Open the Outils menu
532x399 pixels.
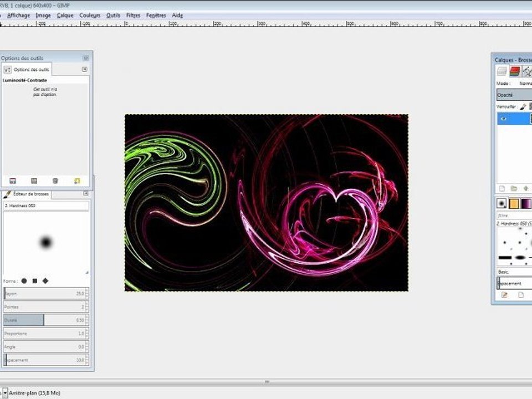click(113, 16)
